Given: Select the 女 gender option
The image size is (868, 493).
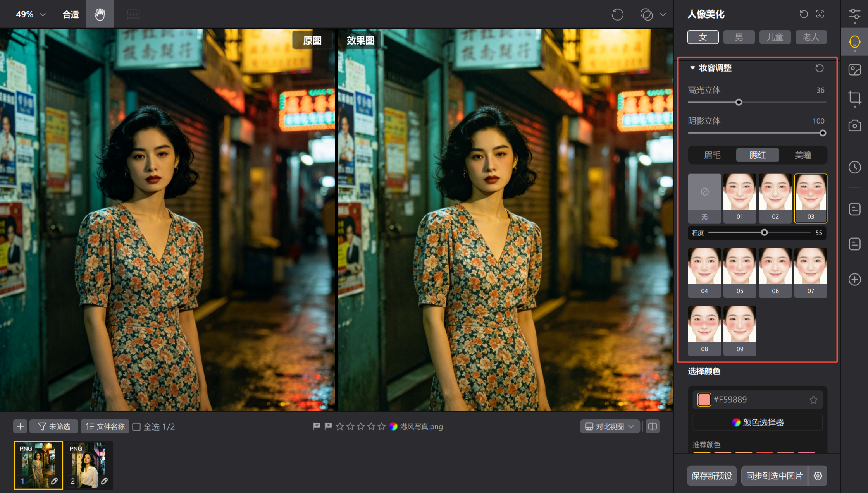Looking at the screenshot, I should (703, 37).
